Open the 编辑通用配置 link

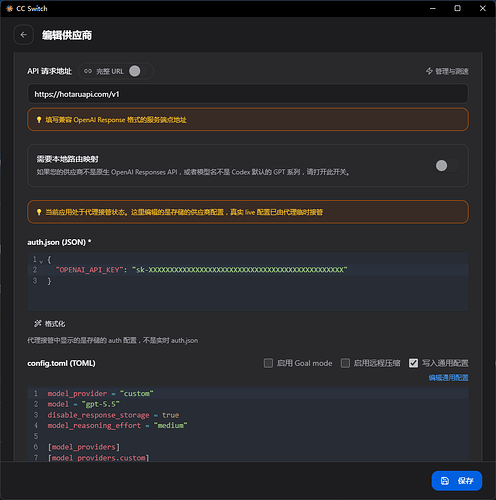(448, 378)
